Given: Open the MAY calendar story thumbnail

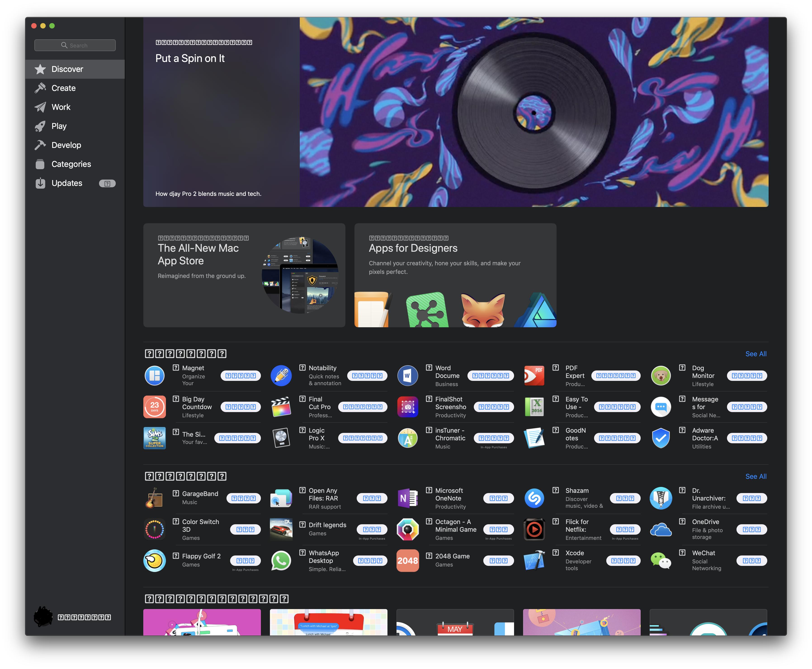Looking at the screenshot, I should [455, 622].
